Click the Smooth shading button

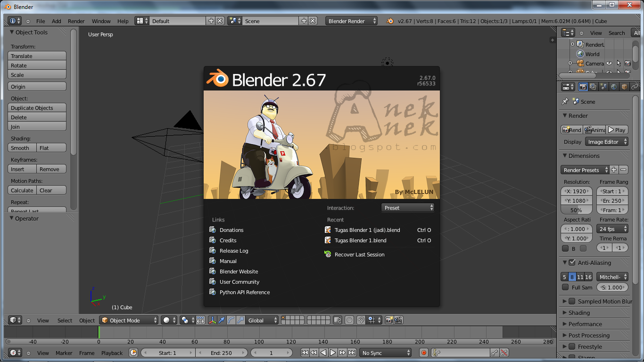tap(22, 148)
